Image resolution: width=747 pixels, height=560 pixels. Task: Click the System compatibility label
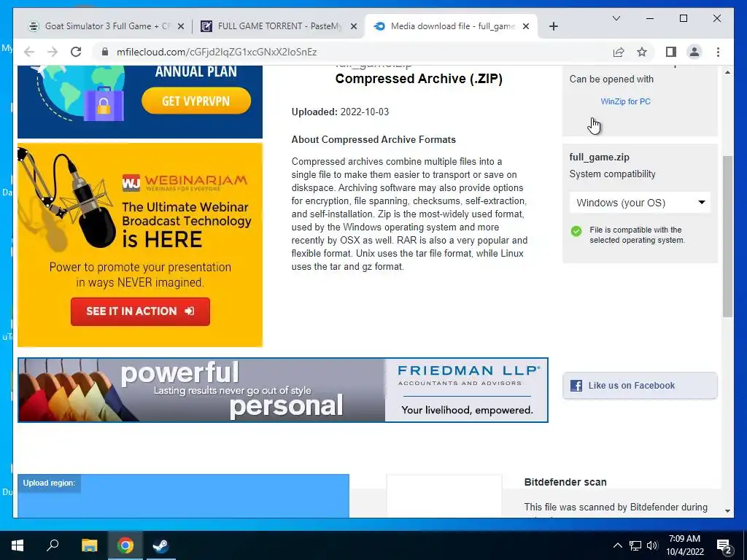(612, 174)
